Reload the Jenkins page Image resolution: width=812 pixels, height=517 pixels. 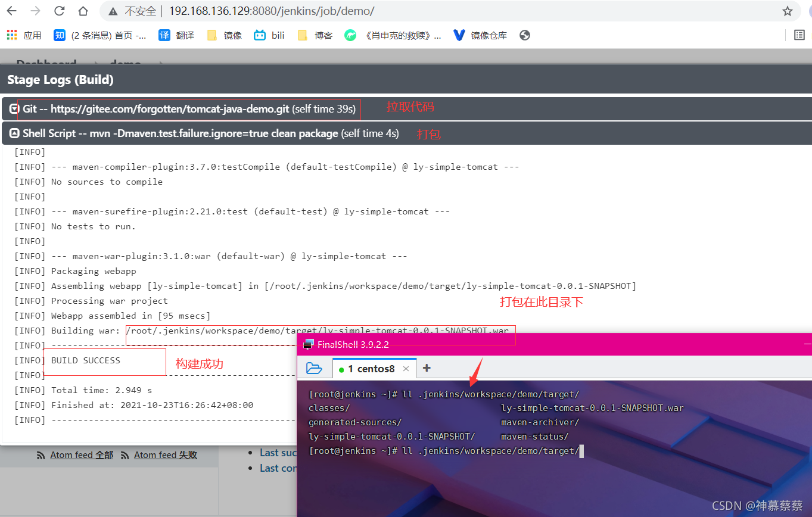(60, 11)
